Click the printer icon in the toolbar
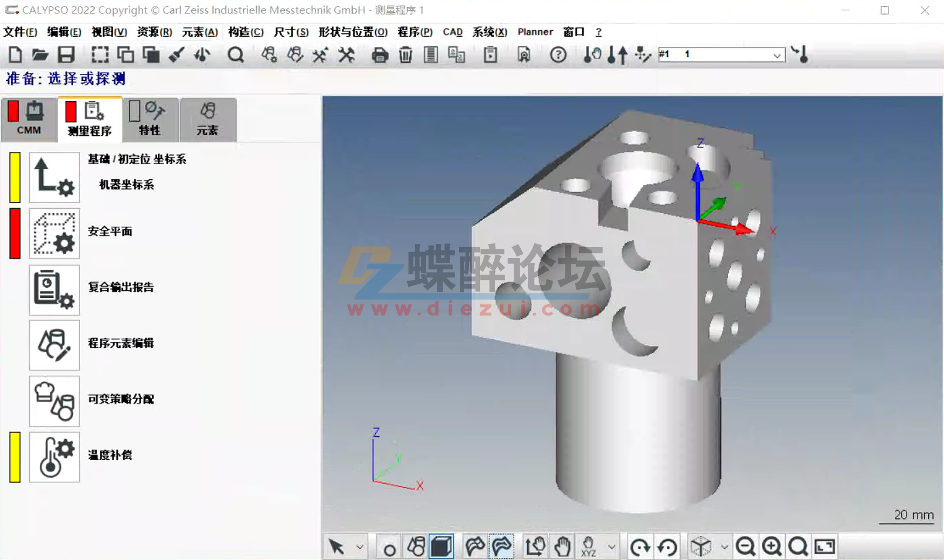Screen dimensions: 944x560 [x=380, y=54]
